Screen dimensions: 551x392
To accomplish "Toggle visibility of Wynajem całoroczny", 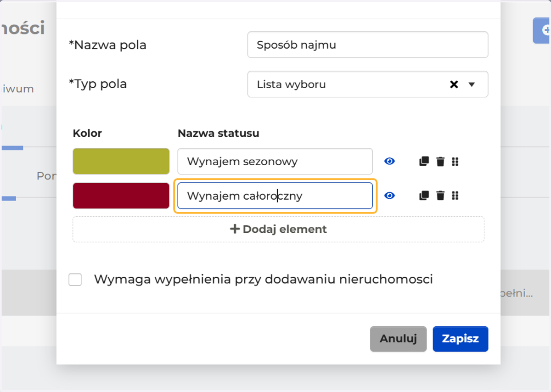I will pyautogui.click(x=389, y=196).
